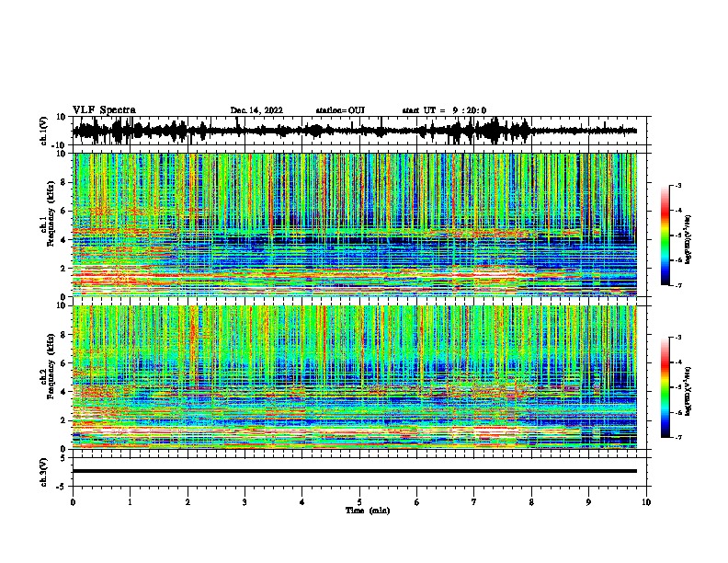Click the ch.1 color bar log(PSD) units label
Viewport: 728px width, 563px height.
[x=688, y=239]
